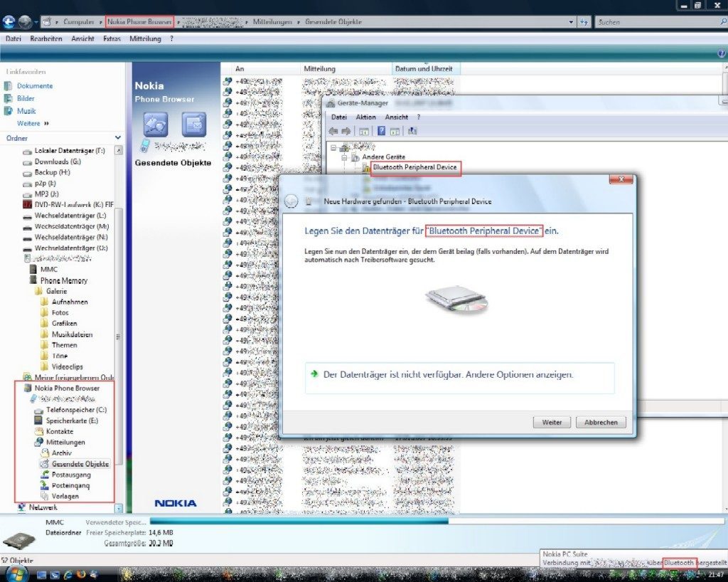
Task: Select Kontakte under Nokia Phone Browser
Action: pyautogui.click(x=60, y=431)
